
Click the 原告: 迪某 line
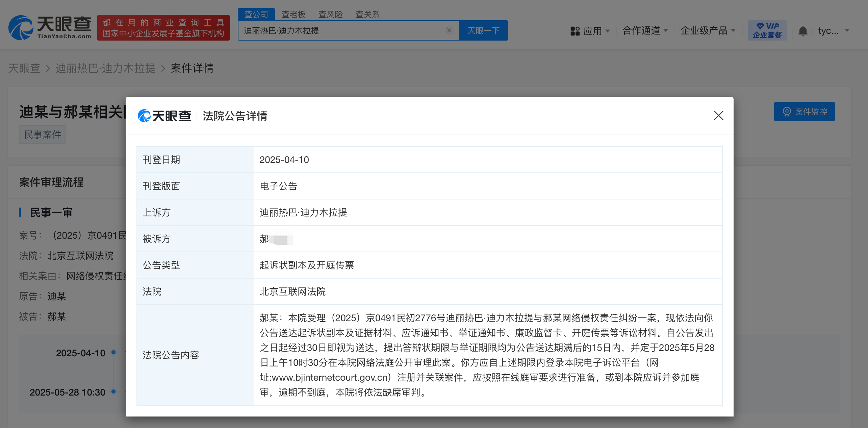[x=43, y=296]
